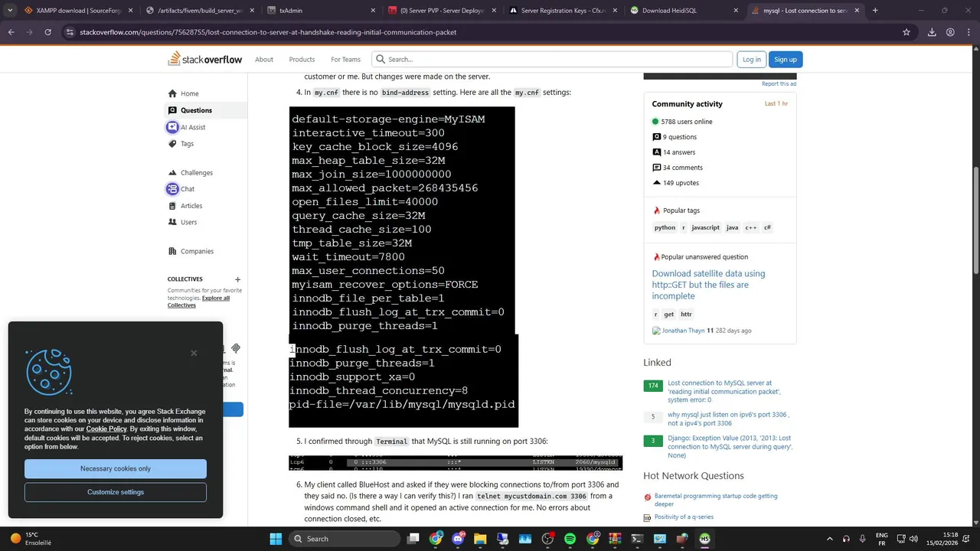Open Spotify from the taskbar
The image size is (980, 551).
point(570,539)
